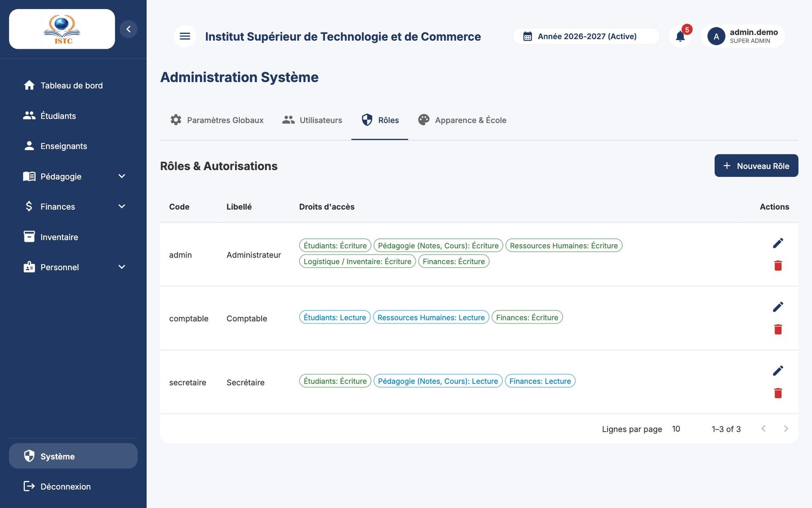812x508 pixels.
Task: Edit the secretaire role pencil icon
Action: pos(778,371)
